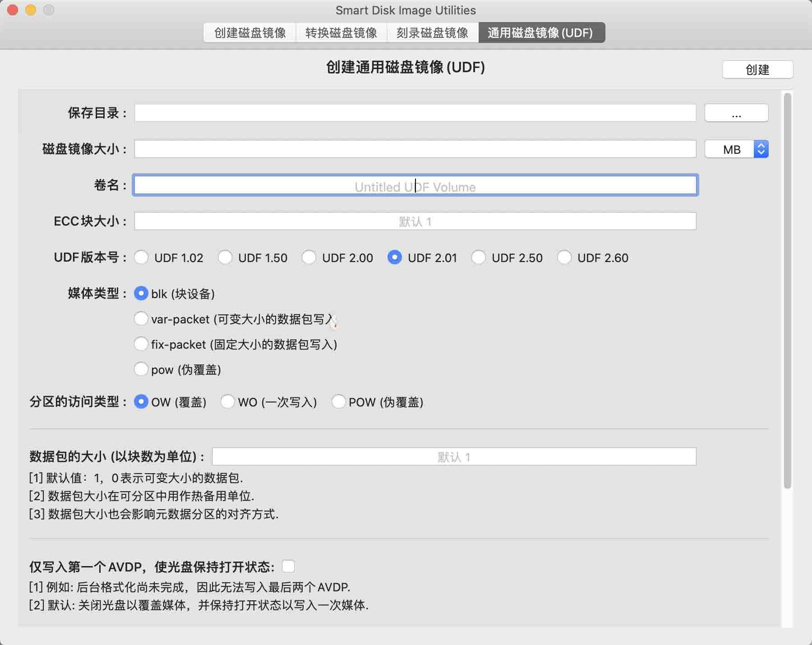Click the vertical scrollbar thumb
This screenshot has height=645, width=812.
788,291
